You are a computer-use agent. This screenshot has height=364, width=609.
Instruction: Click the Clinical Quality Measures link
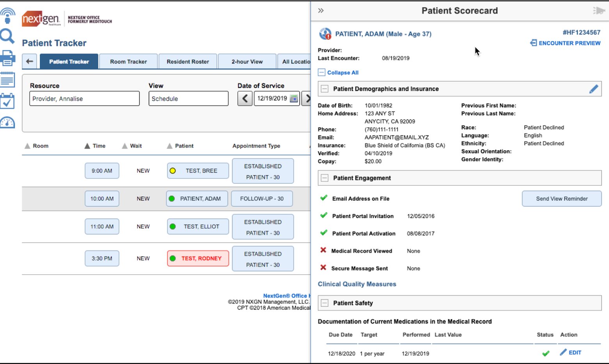click(357, 284)
